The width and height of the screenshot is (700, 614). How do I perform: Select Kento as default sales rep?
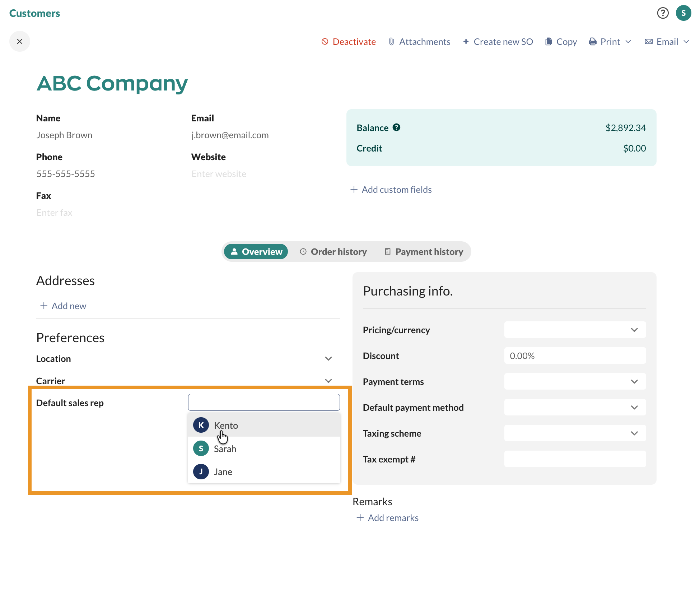click(x=226, y=425)
